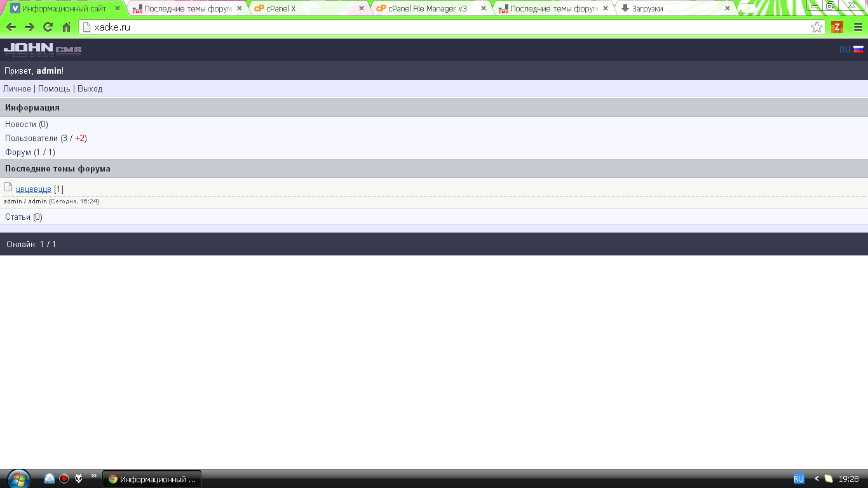Image resolution: width=868 pixels, height=488 pixels.
Task: Switch to the cPanel File Manager v3 tab
Action: pos(430,9)
